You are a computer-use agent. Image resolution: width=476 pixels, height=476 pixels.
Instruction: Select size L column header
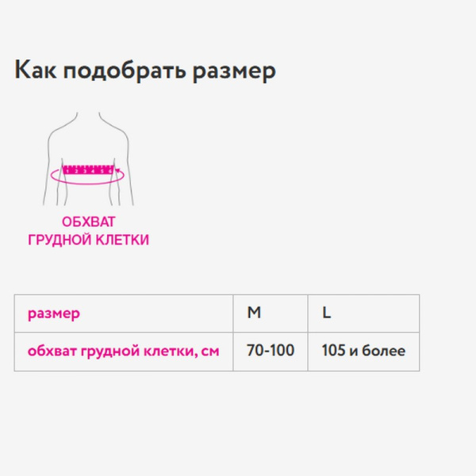tap(363, 313)
